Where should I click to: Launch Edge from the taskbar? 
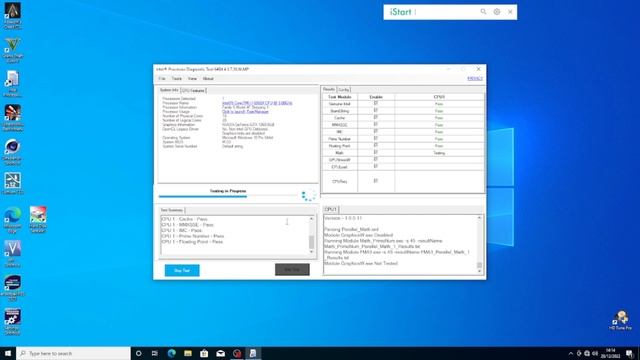pyautogui.click(x=171, y=353)
